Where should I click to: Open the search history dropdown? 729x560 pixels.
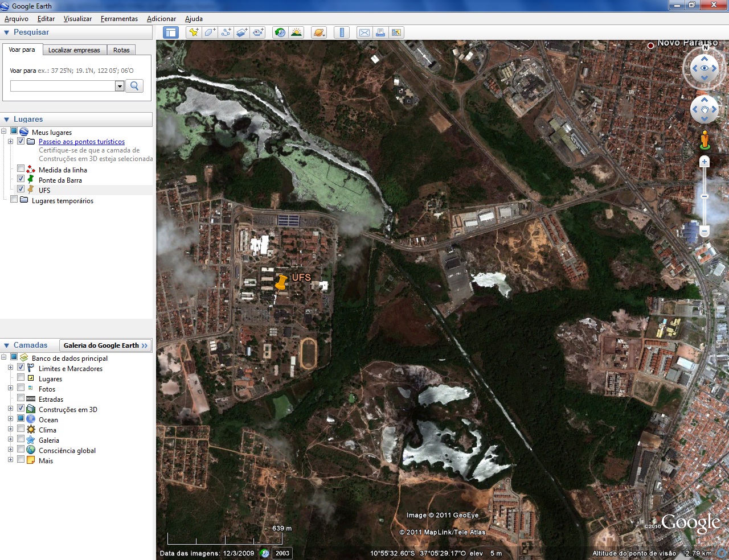[119, 86]
